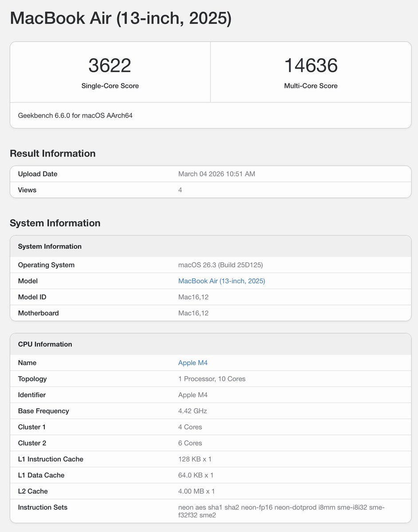Click the Cluster 1 label
Screen dimensions: 418x532
[x=32, y=427]
